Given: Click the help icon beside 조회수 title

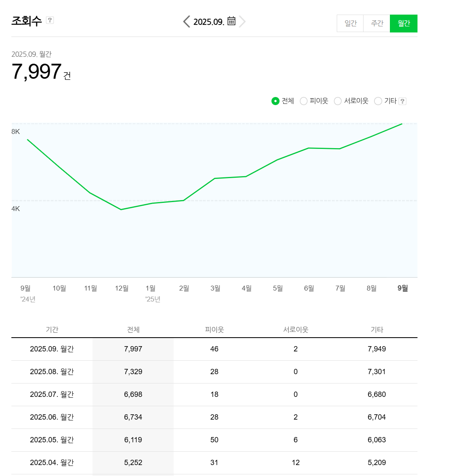Looking at the screenshot, I should pos(50,20).
